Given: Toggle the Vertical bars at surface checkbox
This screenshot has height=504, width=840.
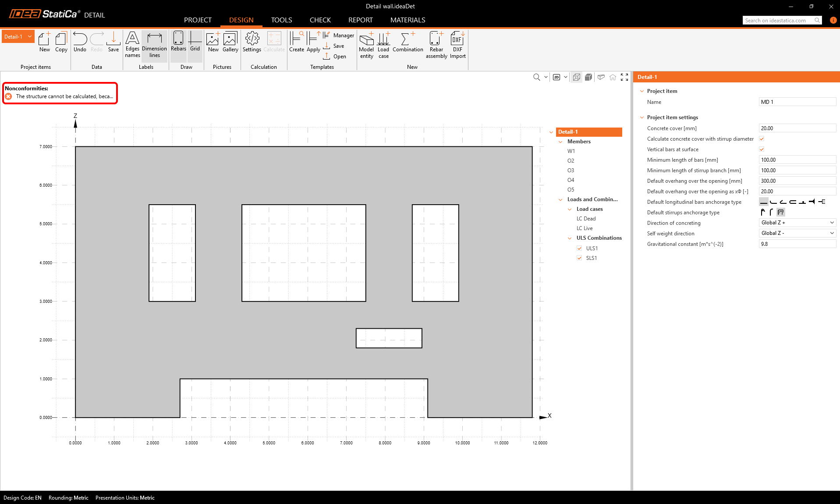Looking at the screenshot, I should pos(762,149).
